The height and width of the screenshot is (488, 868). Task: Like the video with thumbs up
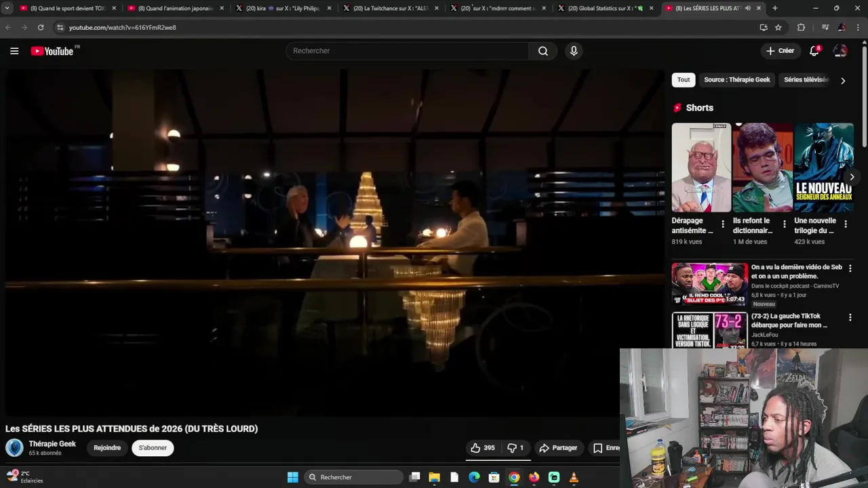[x=483, y=448]
